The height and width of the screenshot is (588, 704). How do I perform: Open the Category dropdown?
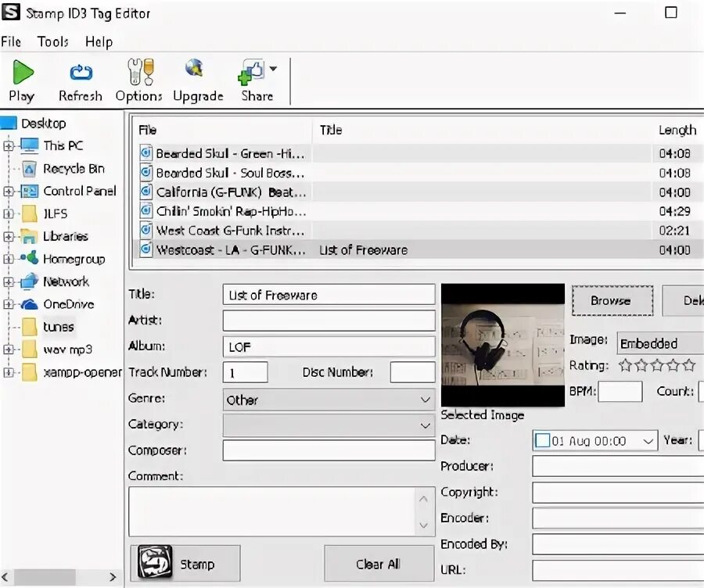[x=426, y=425]
